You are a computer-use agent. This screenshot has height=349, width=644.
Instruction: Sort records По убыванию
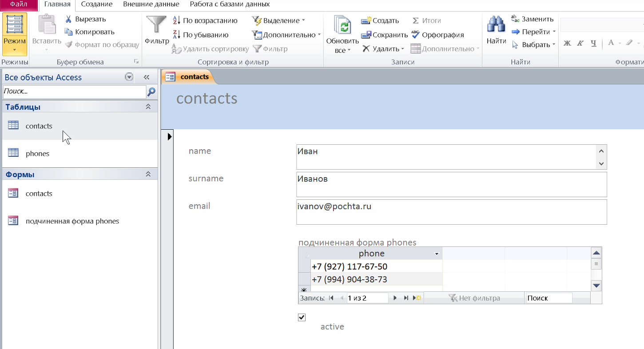(x=200, y=35)
